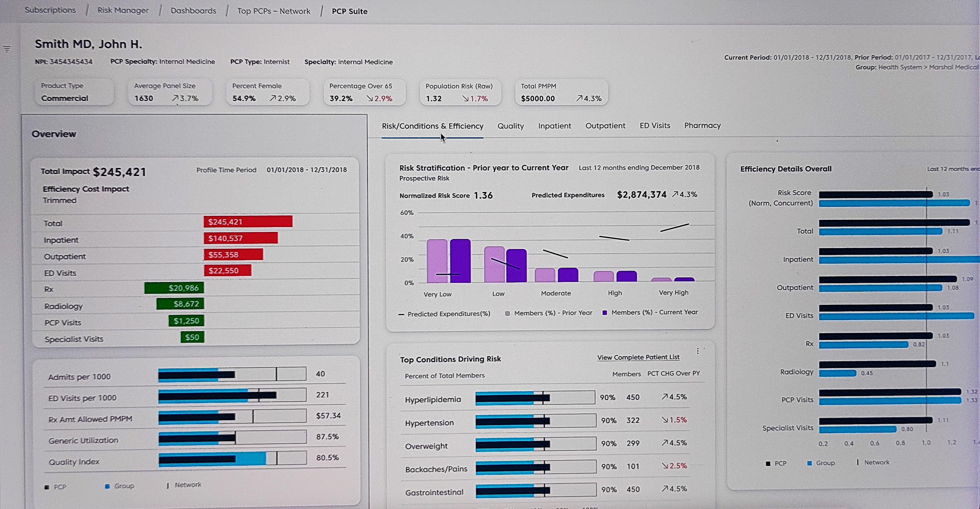Open the Pharmacy tab
Viewport: 980px width, 509px height.
click(702, 126)
